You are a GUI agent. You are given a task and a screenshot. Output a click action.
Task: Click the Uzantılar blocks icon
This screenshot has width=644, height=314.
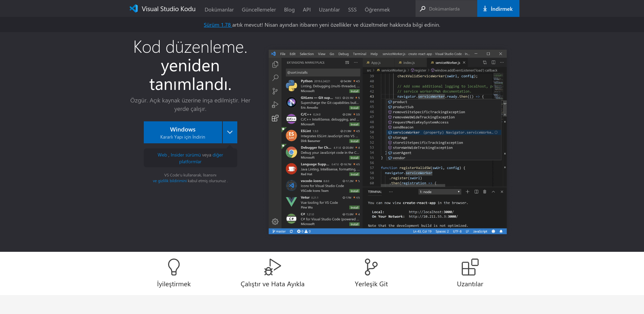tap(470, 267)
